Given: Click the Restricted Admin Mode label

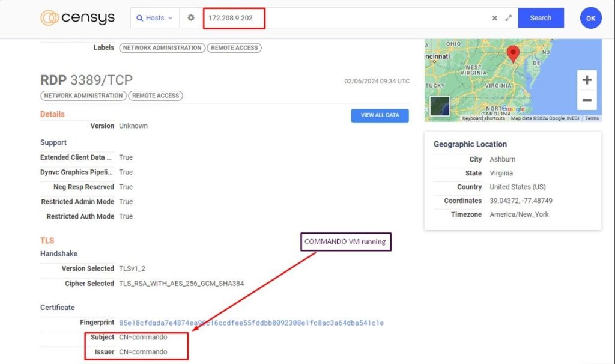Looking at the screenshot, I should (77, 202).
